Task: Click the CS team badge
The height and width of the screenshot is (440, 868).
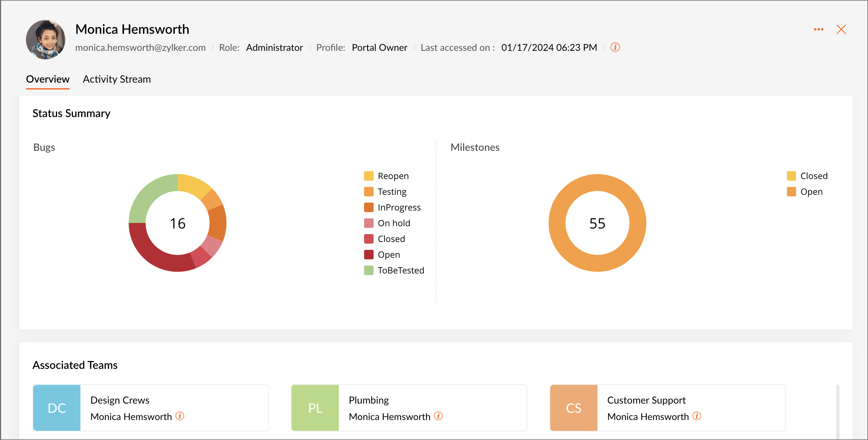Action: 573,408
